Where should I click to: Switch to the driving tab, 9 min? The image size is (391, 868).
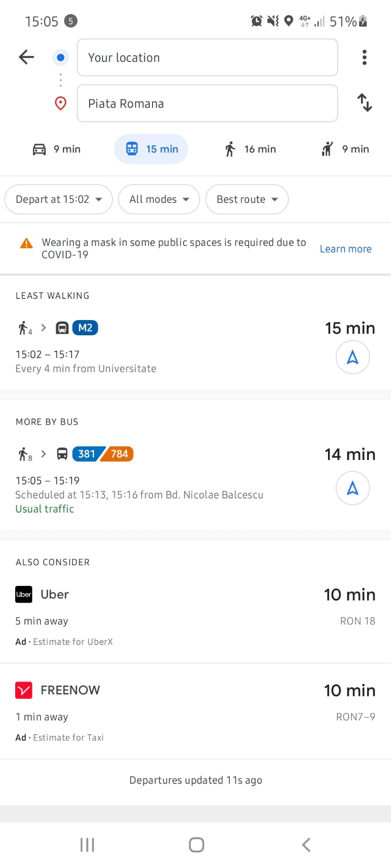point(56,149)
